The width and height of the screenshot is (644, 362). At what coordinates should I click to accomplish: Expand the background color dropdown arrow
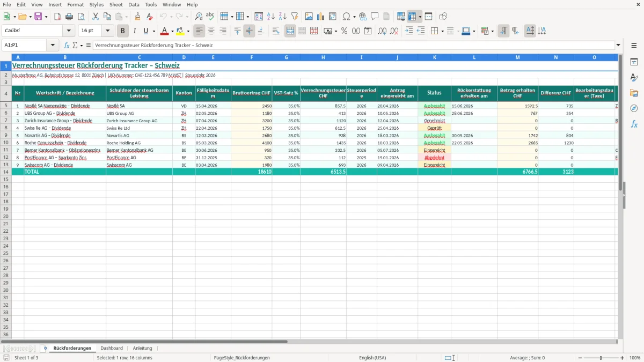click(188, 31)
